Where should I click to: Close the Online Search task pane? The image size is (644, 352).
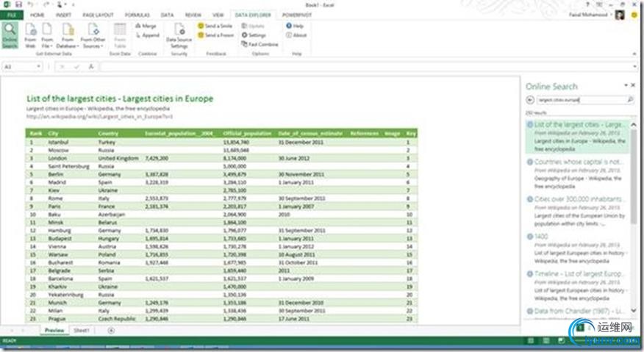[x=633, y=85]
